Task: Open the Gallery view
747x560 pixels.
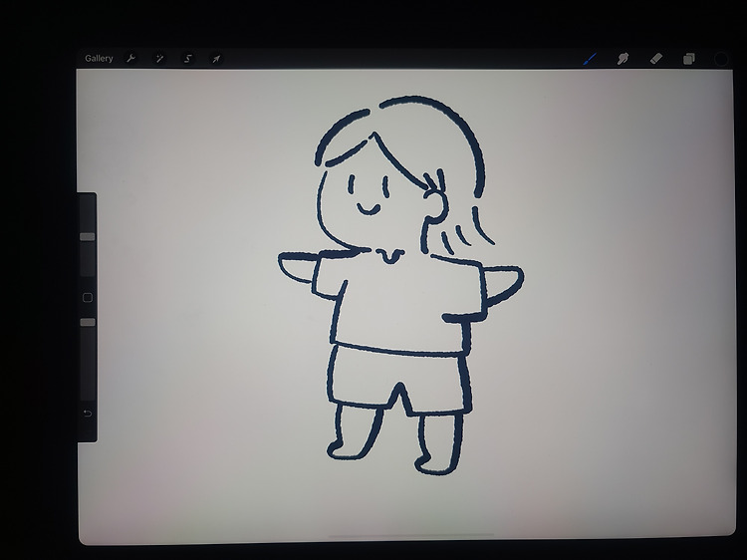Action: (x=99, y=58)
